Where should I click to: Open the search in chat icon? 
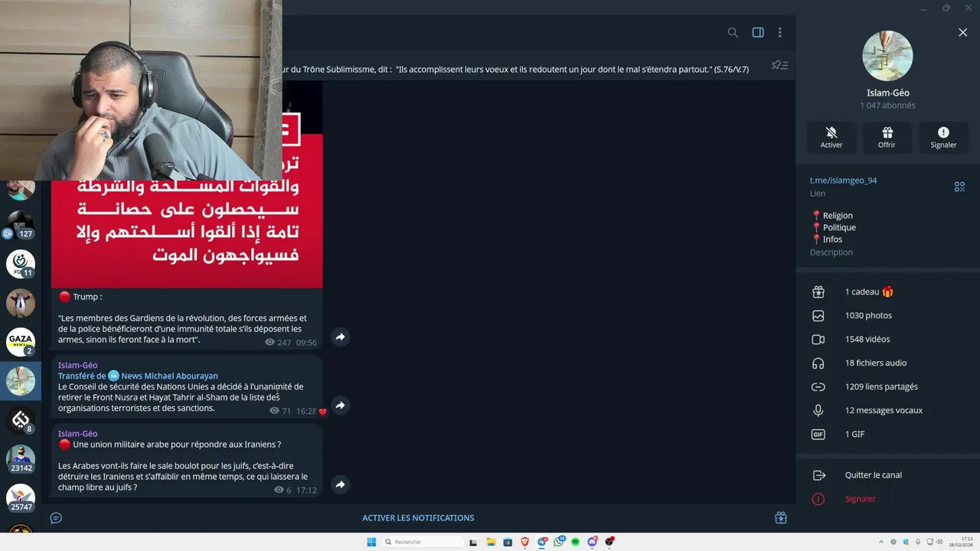click(x=733, y=32)
